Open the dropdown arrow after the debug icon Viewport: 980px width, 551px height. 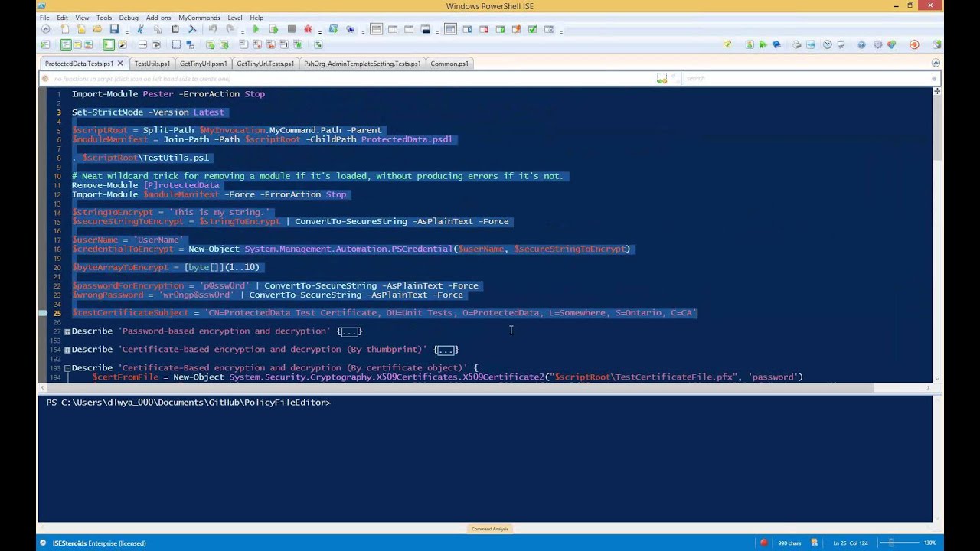(x=320, y=31)
